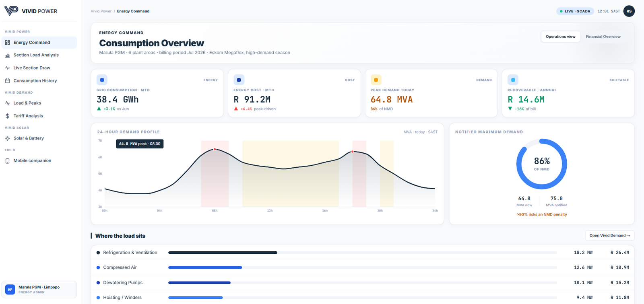Click the >90% risks an NMD penalty note
This screenshot has width=644, height=304.
(542, 215)
